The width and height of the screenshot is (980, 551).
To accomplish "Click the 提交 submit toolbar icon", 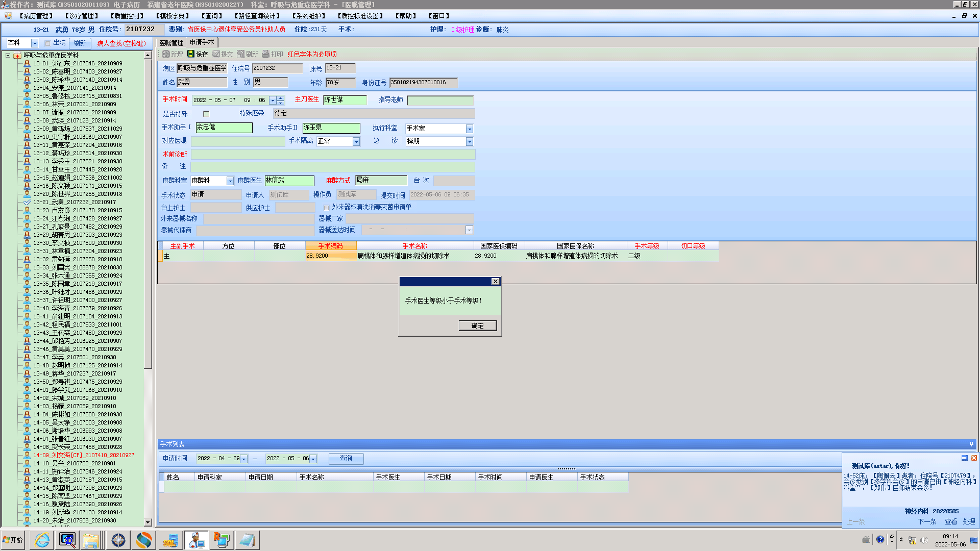I will [216, 54].
